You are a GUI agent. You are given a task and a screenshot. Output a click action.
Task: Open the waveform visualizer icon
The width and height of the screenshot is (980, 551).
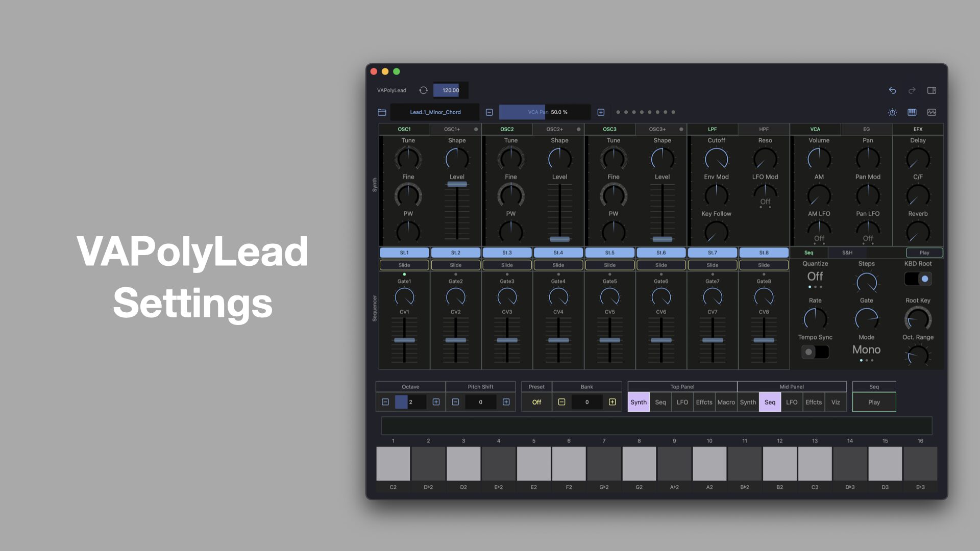pyautogui.click(x=932, y=112)
